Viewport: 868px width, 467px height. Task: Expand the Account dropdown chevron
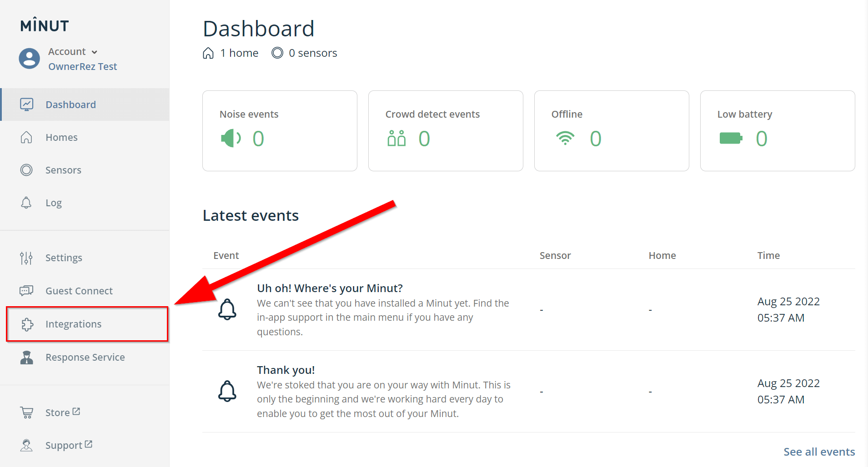pyautogui.click(x=95, y=52)
